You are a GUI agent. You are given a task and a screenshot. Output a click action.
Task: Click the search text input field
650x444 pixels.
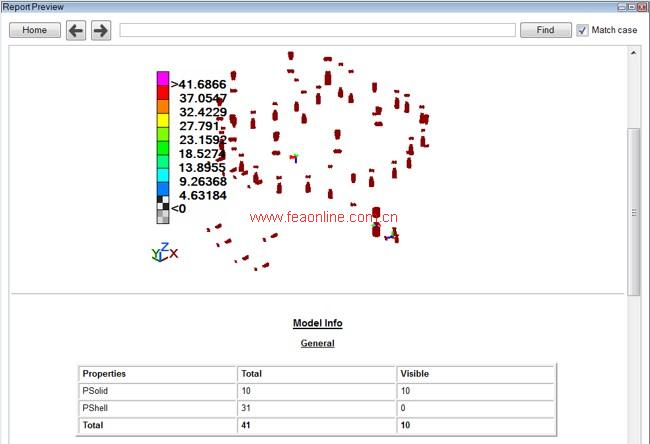point(317,30)
